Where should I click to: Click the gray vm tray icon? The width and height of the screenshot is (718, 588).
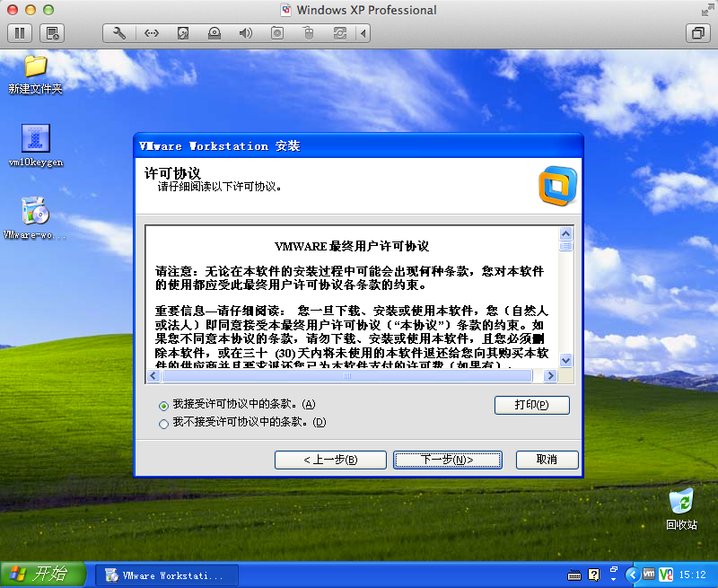point(648,574)
